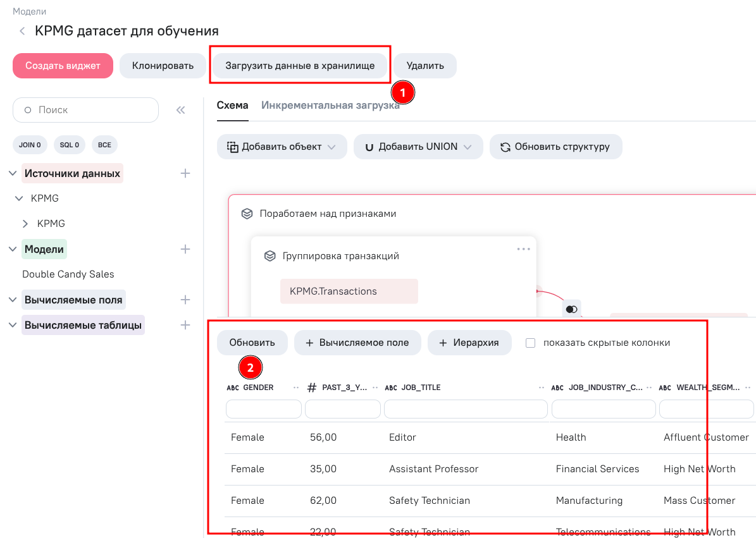The width and height of the screenshot is (756, 538).
Task: Open the Добавить объект dropdown
Action: tap(282, 147)
